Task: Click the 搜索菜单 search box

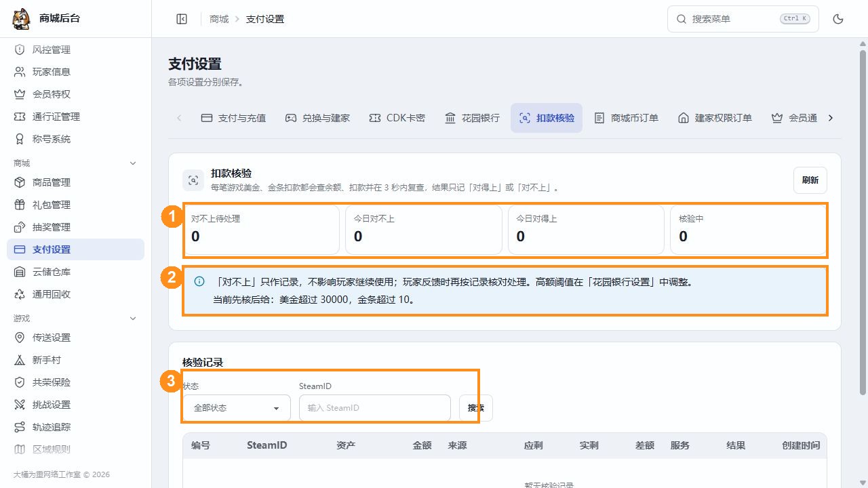Action: coord(743,19)
